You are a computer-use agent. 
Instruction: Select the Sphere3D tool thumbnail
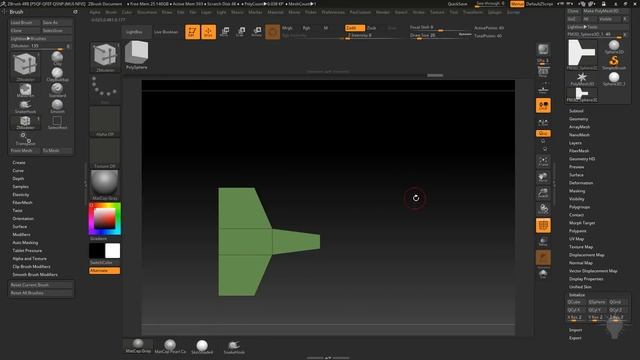tap(614, 47)
